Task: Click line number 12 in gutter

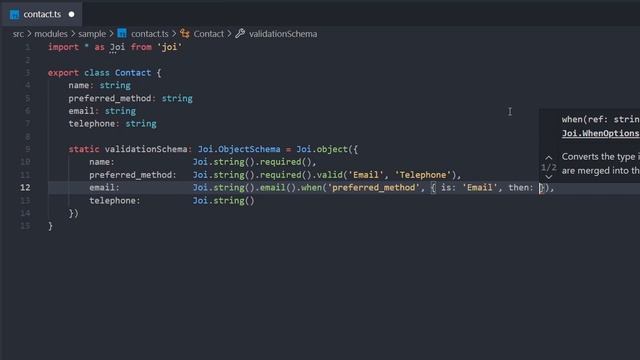Action: coord(25,187)
